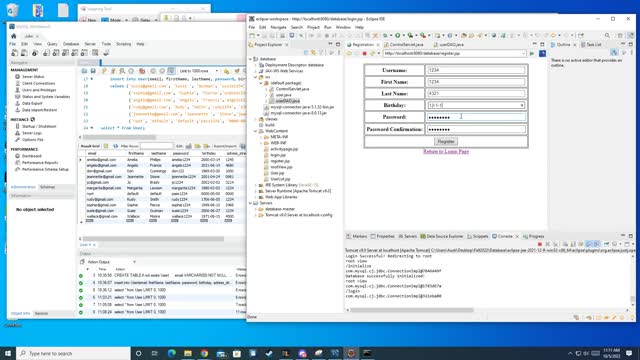
Task: Open the Action Output dropdown in MySQL
Action: coord(134,262)
